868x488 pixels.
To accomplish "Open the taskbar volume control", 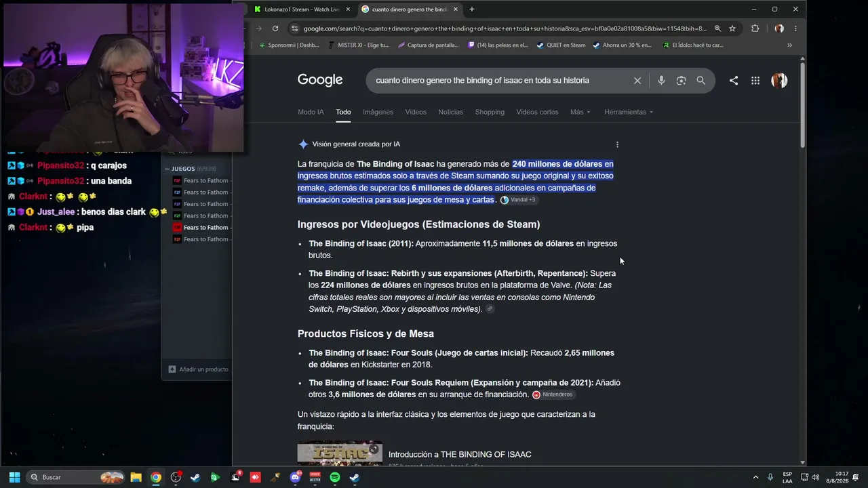I will [815, 477].
